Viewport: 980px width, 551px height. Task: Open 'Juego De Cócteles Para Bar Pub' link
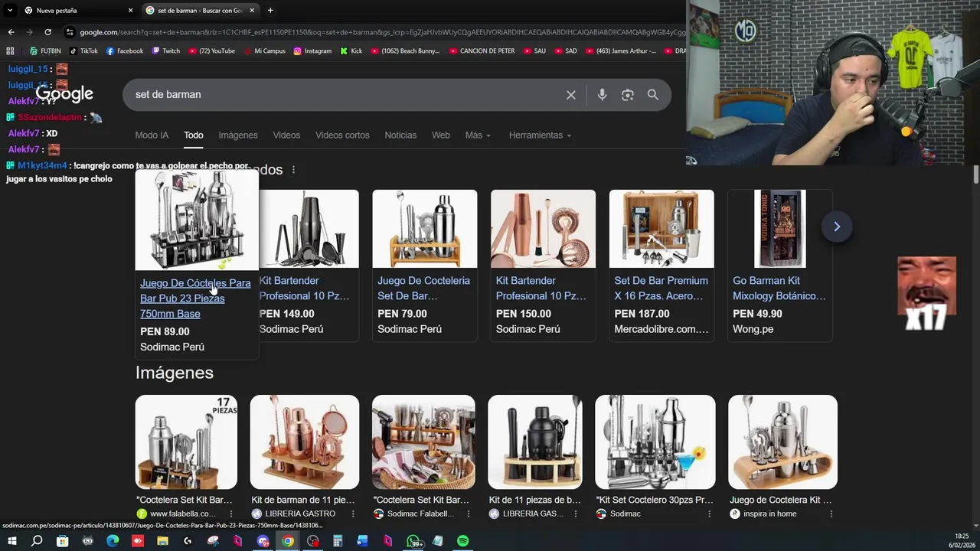tap(195, 298)
